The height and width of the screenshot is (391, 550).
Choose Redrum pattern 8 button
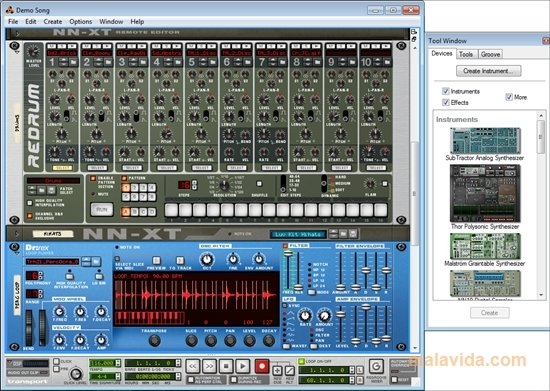(152, 197)
